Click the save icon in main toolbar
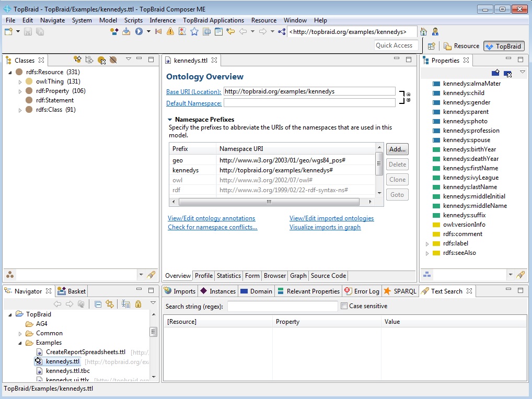This screenshot has width=532, height=399. point(28,32)
